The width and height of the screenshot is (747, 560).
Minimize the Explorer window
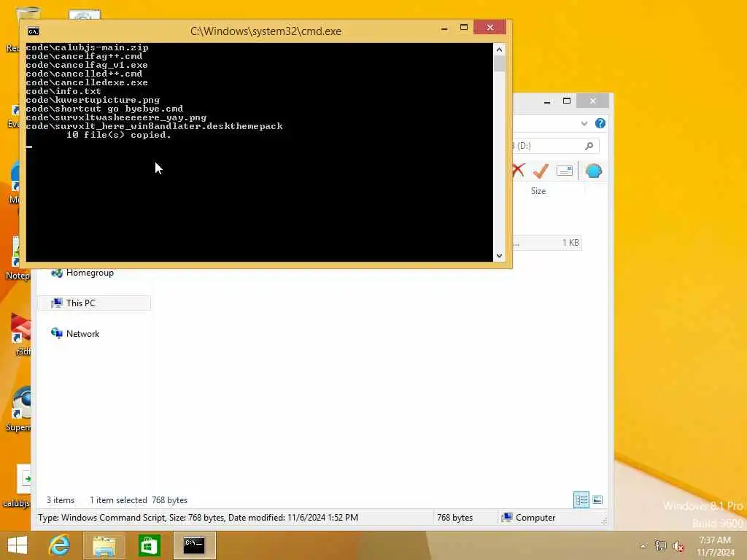[x=547, y=101]
